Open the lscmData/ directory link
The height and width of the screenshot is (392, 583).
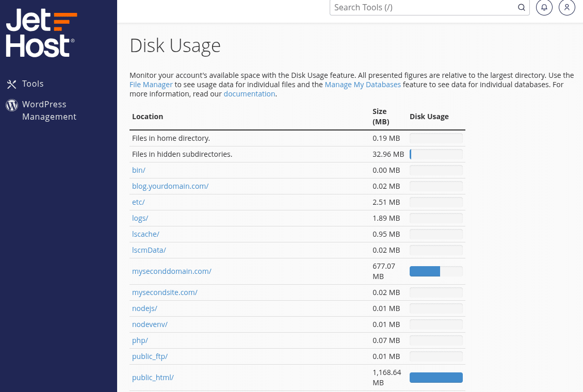[x=149, y=250]
